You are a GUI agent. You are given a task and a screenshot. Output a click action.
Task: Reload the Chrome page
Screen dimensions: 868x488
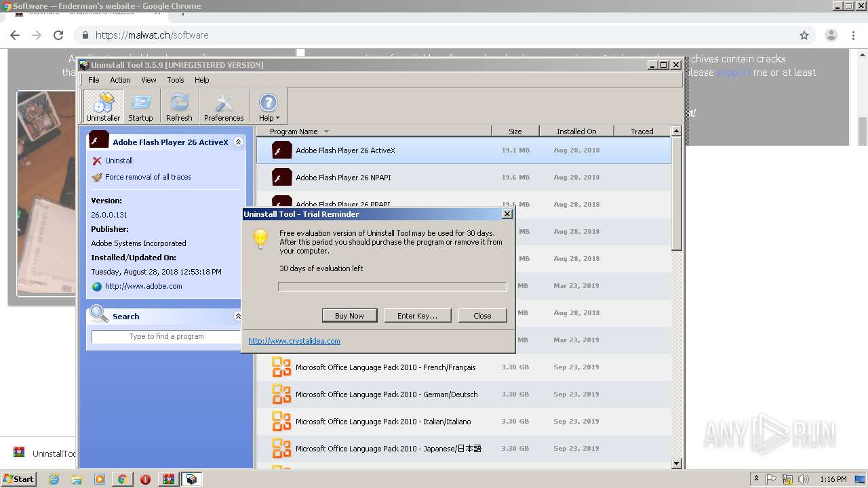[58, 35]
